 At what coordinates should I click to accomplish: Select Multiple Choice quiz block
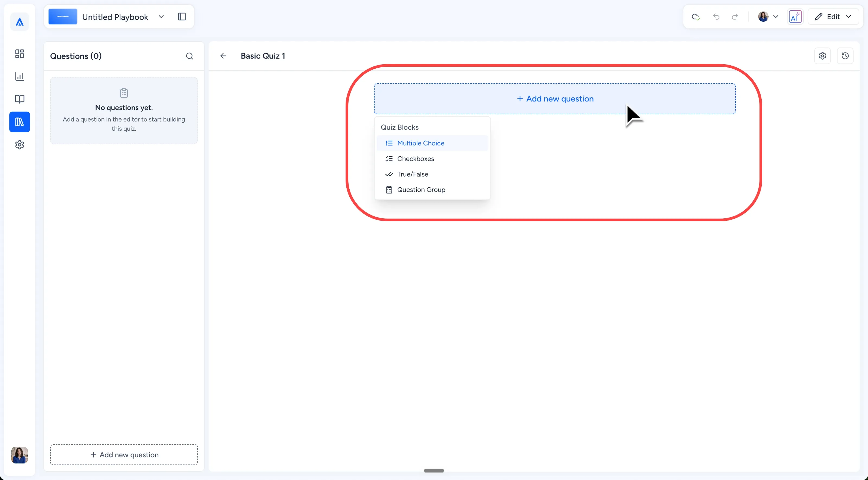[432, 143]
